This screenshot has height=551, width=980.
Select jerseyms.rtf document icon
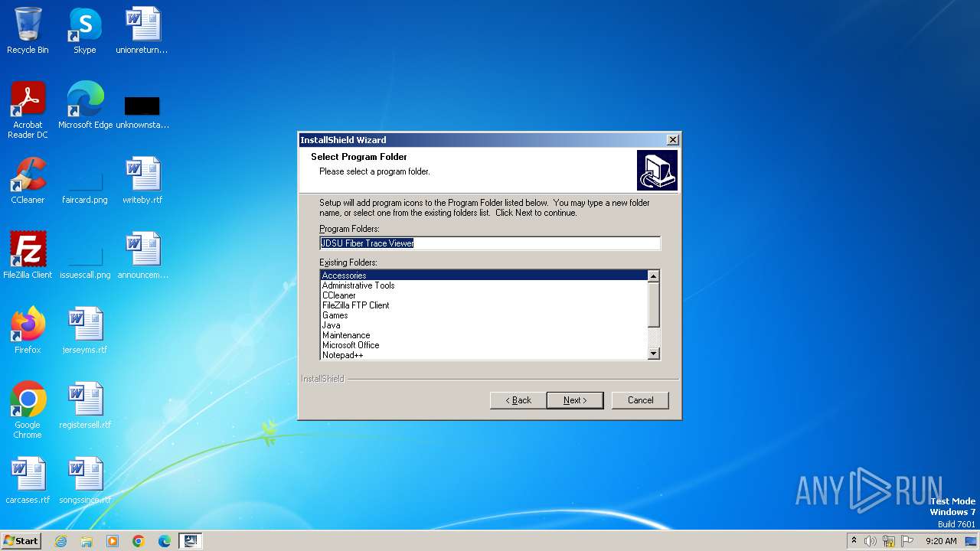[84, 331]
